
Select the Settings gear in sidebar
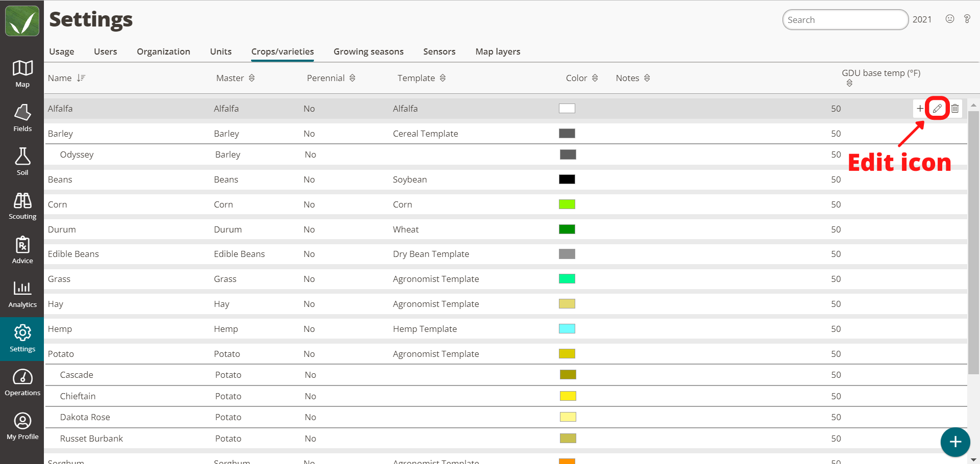[x=22, y=339]
